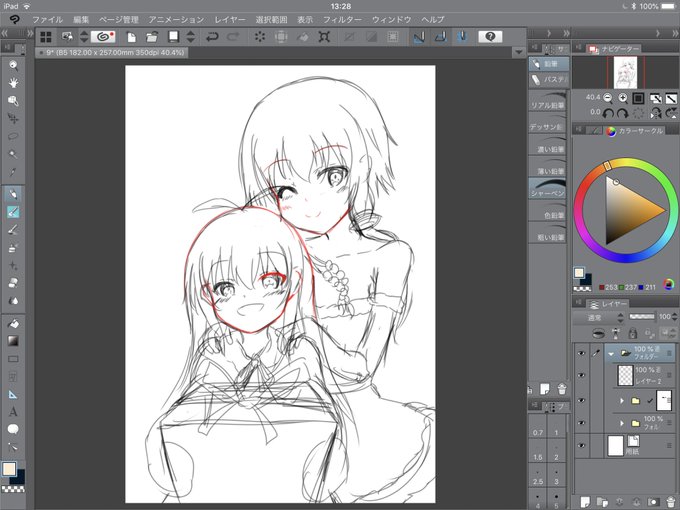Open a file via folder icon in command bar
The height and width of the screenshot is (510, 680).
pos(152,37)
